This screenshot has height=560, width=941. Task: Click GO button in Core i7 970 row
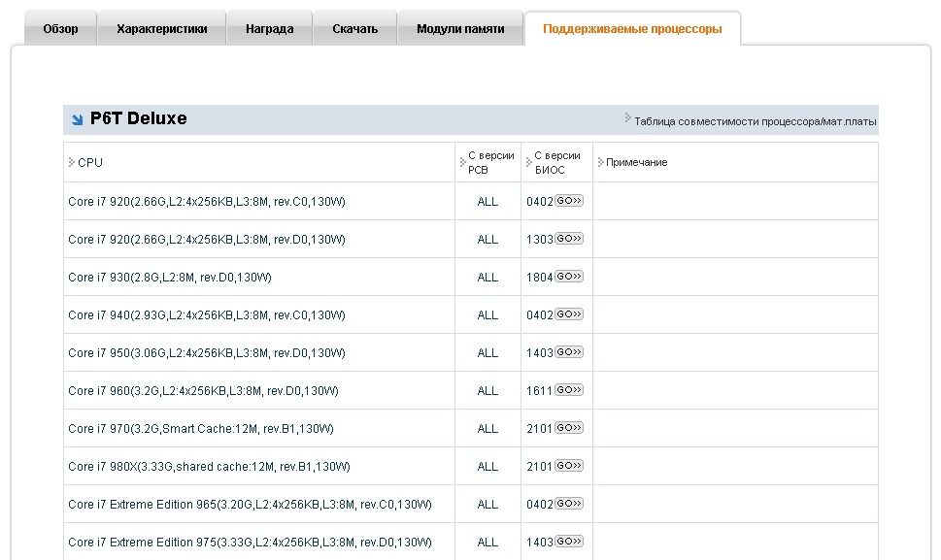pos(569,427)
